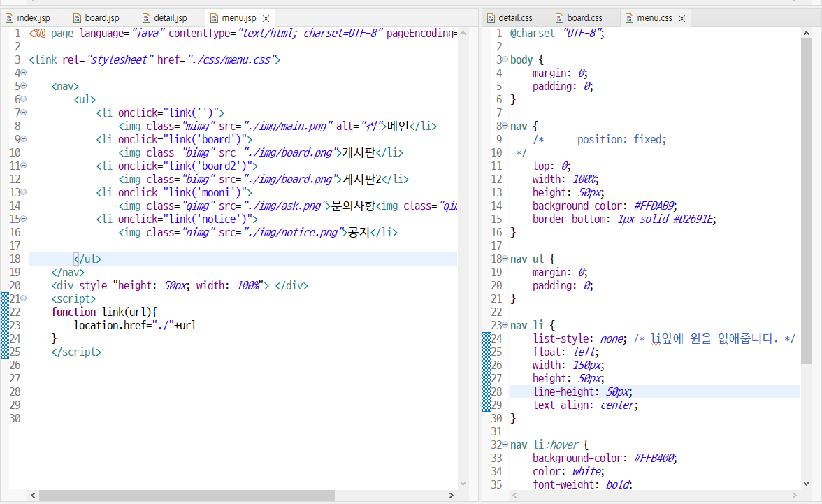
Task: Collapse the body rule fold in menu.css
Action: (505, 59)
